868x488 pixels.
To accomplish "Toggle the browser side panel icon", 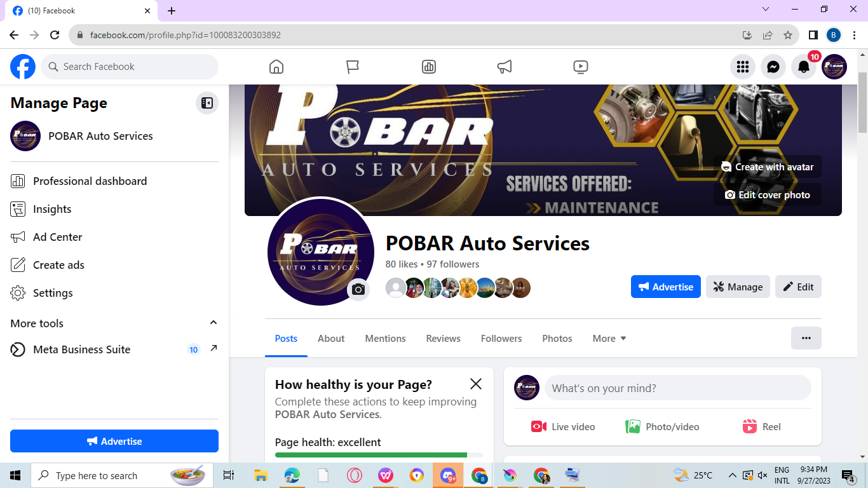I will point(813,35).
